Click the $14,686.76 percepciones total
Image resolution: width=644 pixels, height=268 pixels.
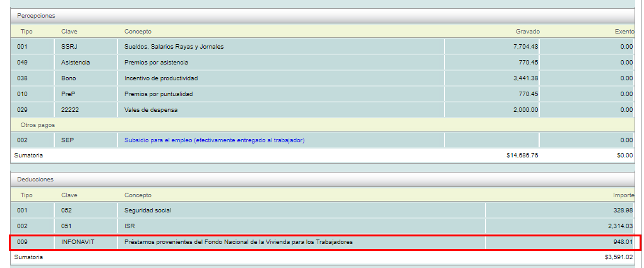[x=522, y=155]
